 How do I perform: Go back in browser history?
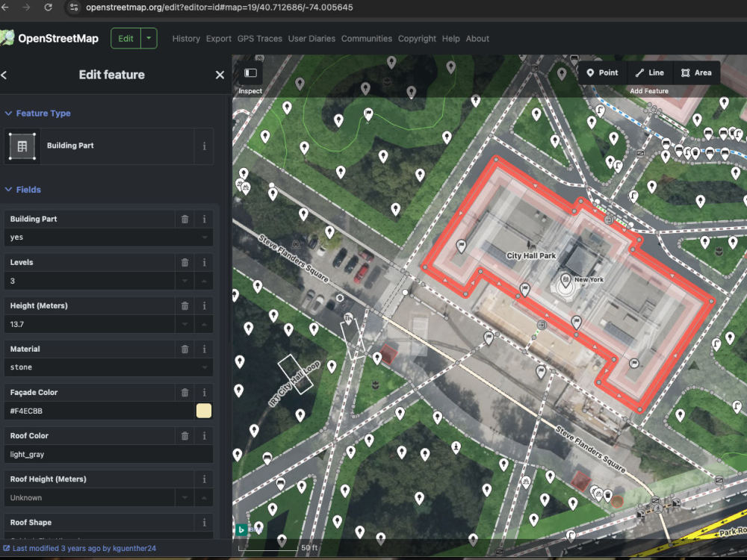coord(4,7)
